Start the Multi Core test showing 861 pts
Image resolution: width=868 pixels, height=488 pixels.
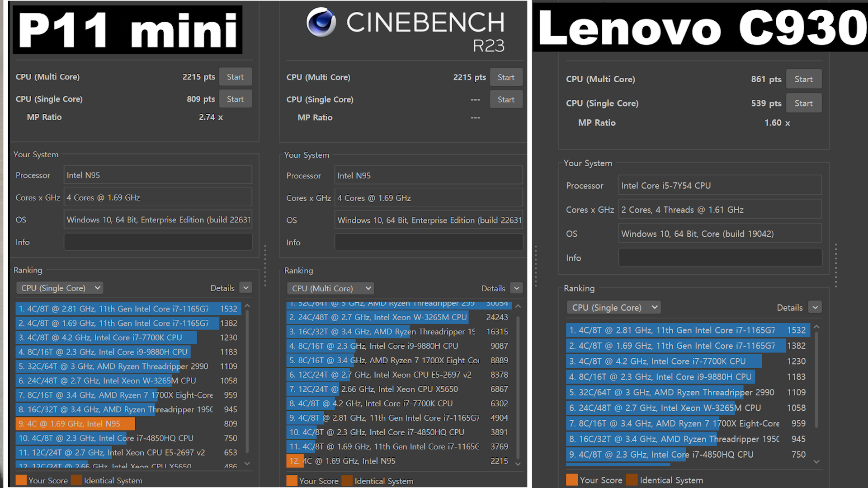point(803,79)
